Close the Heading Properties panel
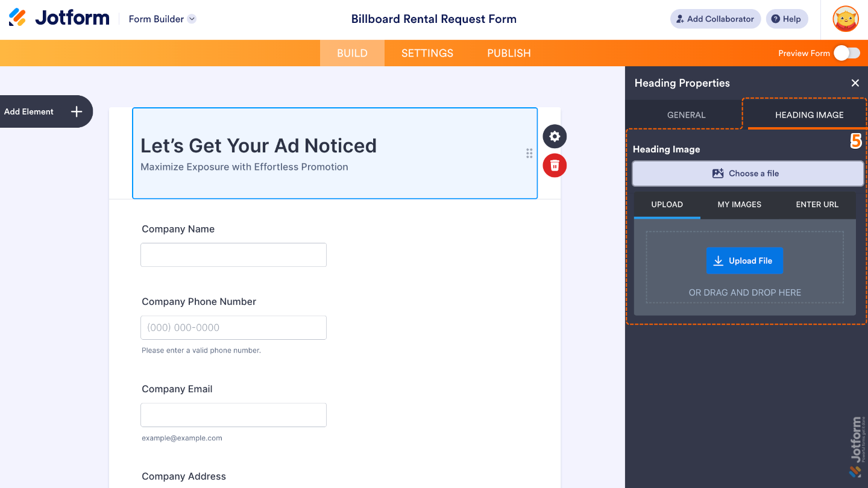The image size is (868, 488). (855, 83)
